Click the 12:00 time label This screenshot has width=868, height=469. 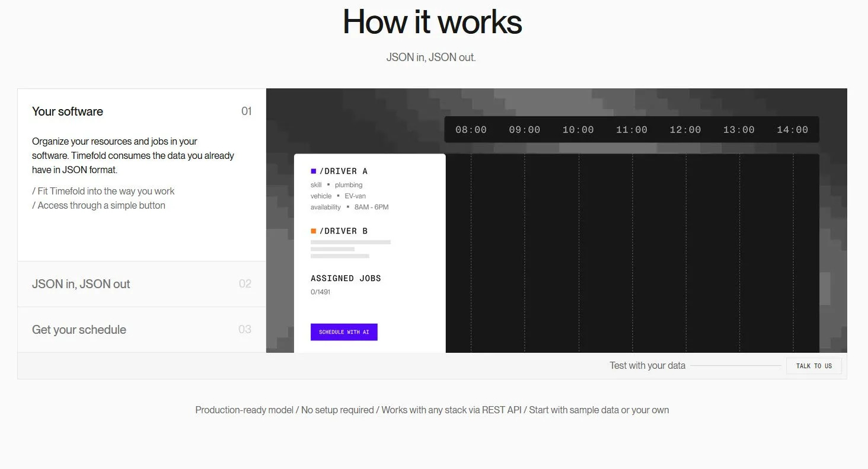685,130
